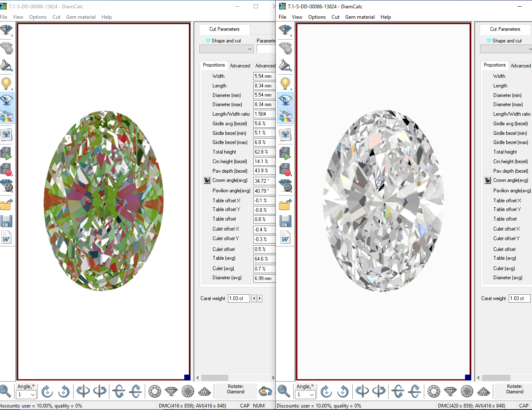This screenshot has width=532, height=410.
Task: Open a file with the folder icon, left window
Action: (x=7, y=204)
